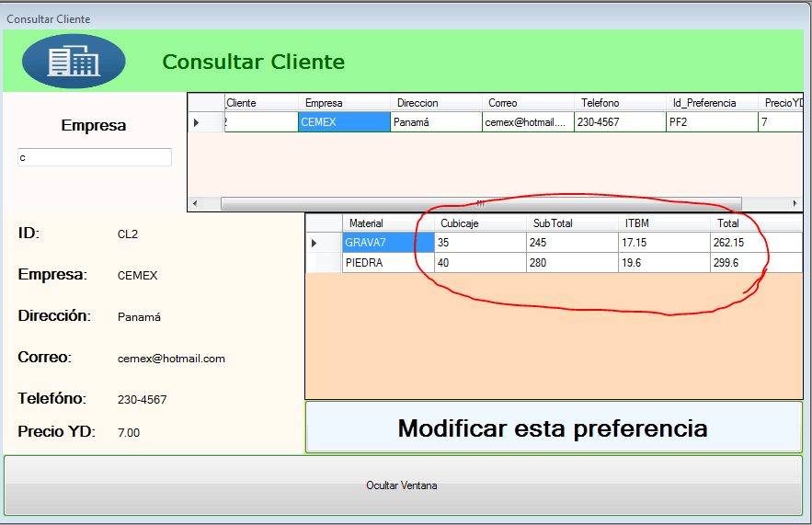812x525 pixels.
Task: Sort by Direccion column header
Action: 436,102
